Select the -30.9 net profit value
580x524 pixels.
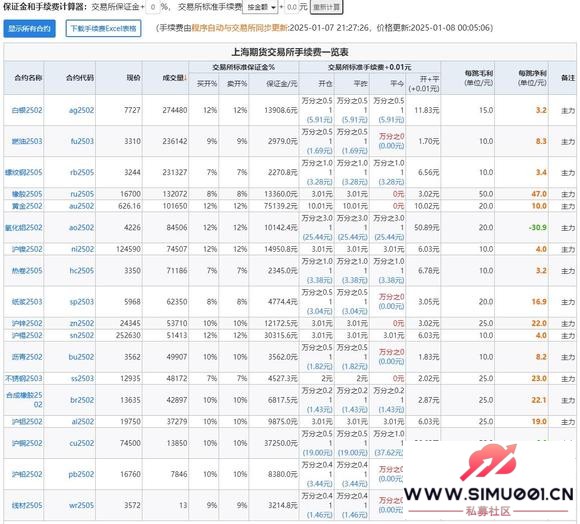538,227
